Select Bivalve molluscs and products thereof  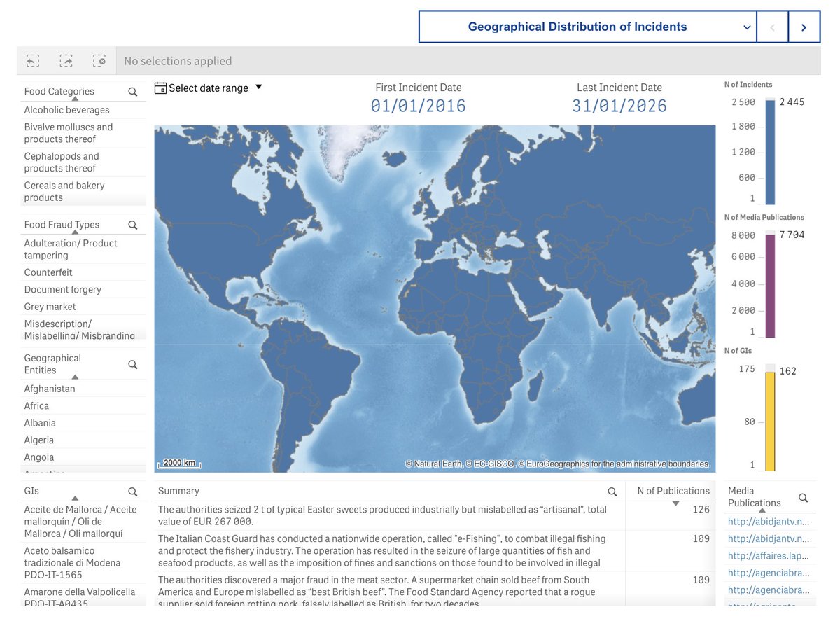tap(83, 133)
